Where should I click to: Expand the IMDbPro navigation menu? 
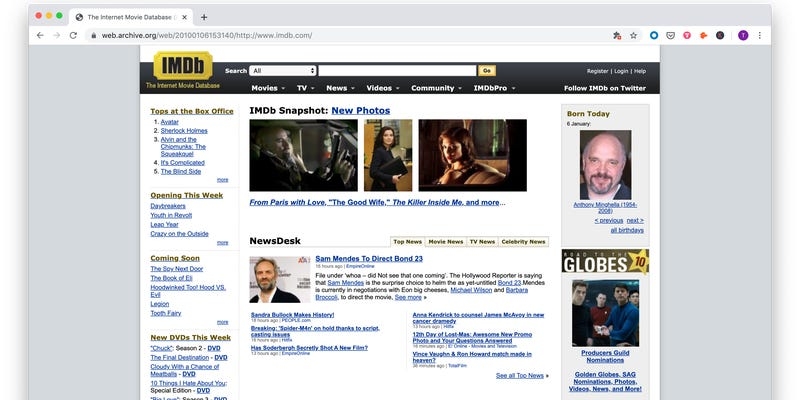click(494, 88)
